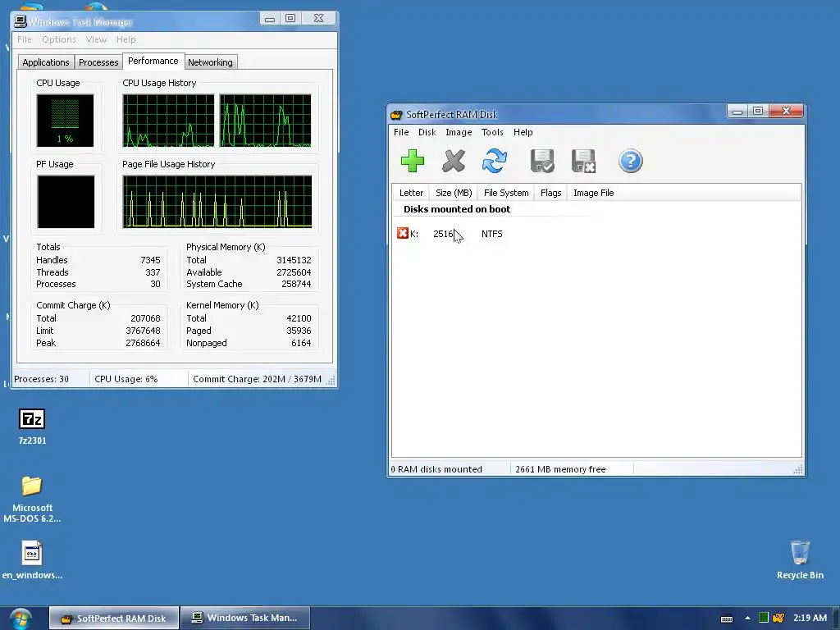
Task: Open File menu in RAM Disk window
Action: coord(400,132)
